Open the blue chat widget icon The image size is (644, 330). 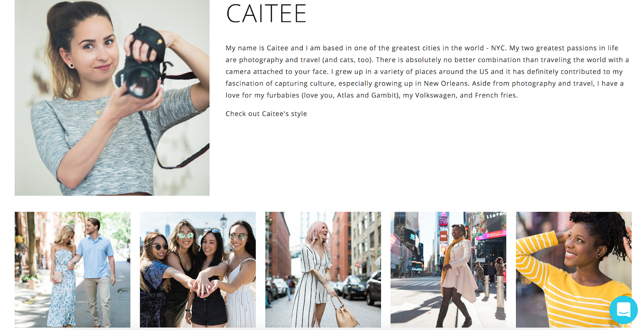623,310
